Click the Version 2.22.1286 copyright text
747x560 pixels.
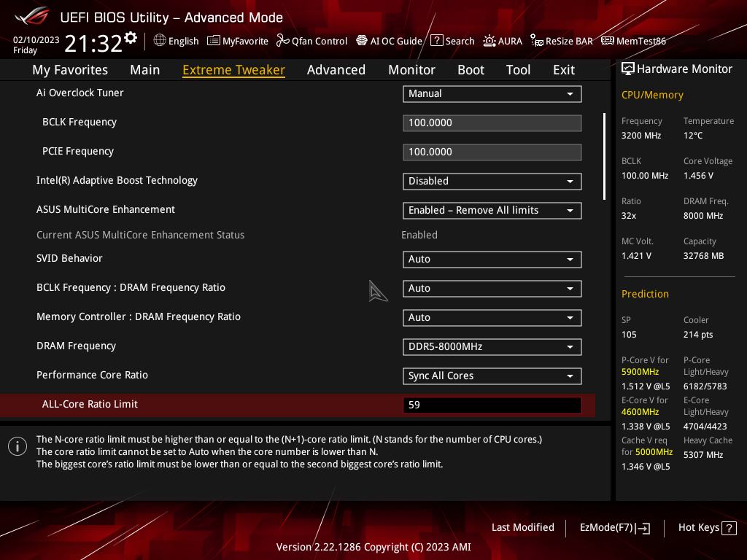373,547
